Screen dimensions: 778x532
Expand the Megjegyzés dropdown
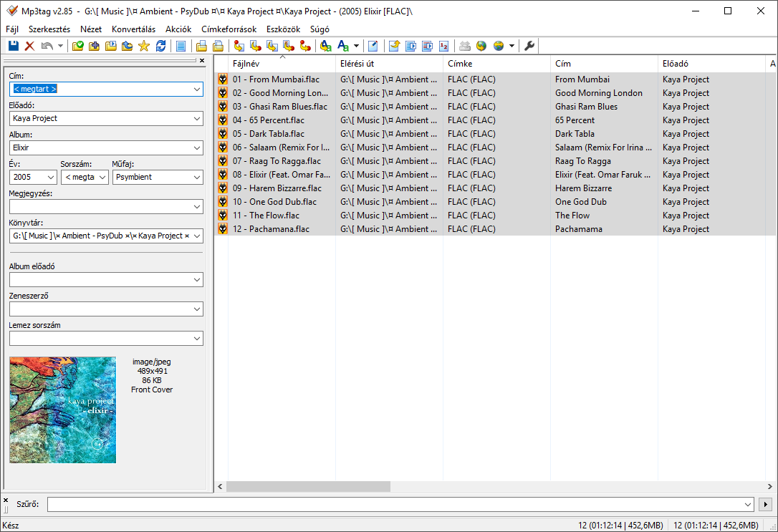196,206
